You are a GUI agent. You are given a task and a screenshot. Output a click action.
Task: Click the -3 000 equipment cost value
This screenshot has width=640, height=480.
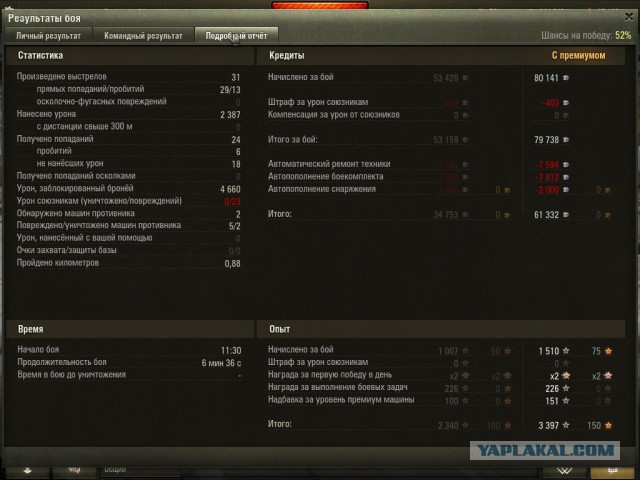tap(547, 190)
